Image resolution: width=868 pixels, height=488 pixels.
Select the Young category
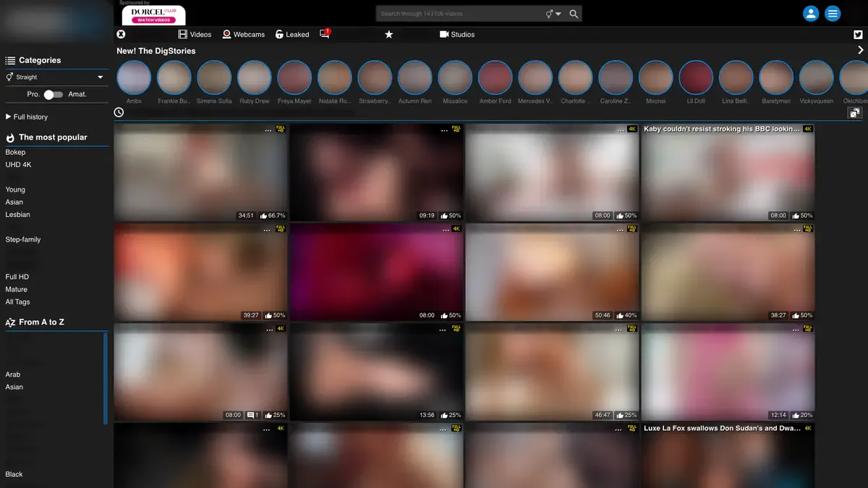pos(15,189)
